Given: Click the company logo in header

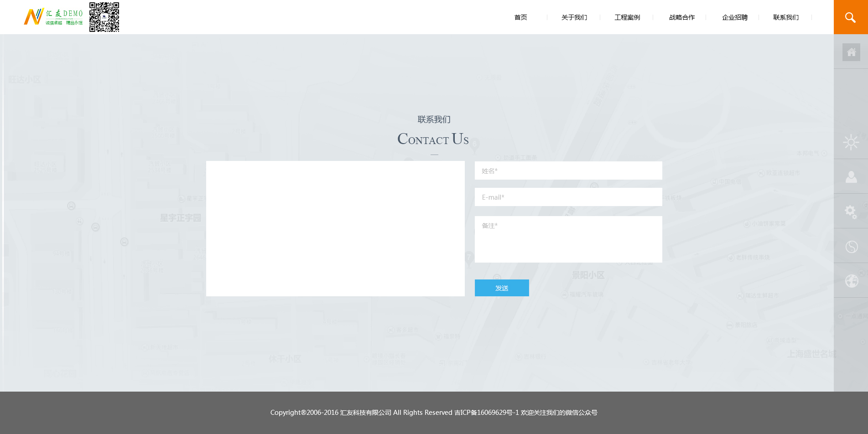Looking at the screenshot, I should point(53,17).
